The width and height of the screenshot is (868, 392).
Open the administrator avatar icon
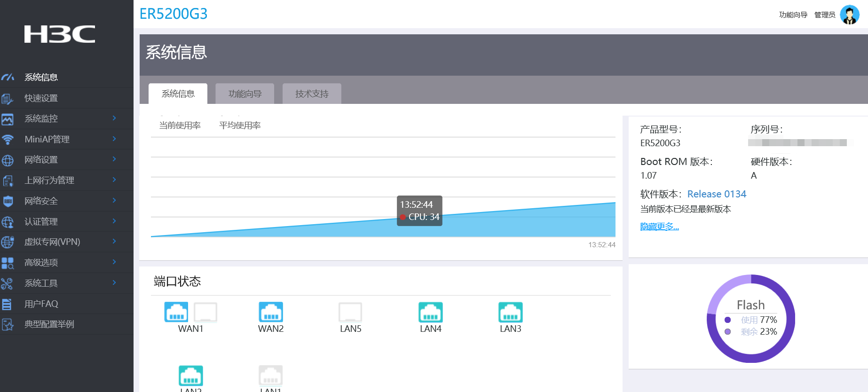click(x=850, y=15)
